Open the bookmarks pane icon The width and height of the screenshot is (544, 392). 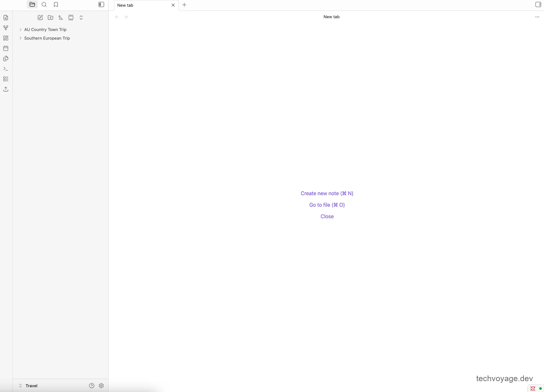click(56, 4)
